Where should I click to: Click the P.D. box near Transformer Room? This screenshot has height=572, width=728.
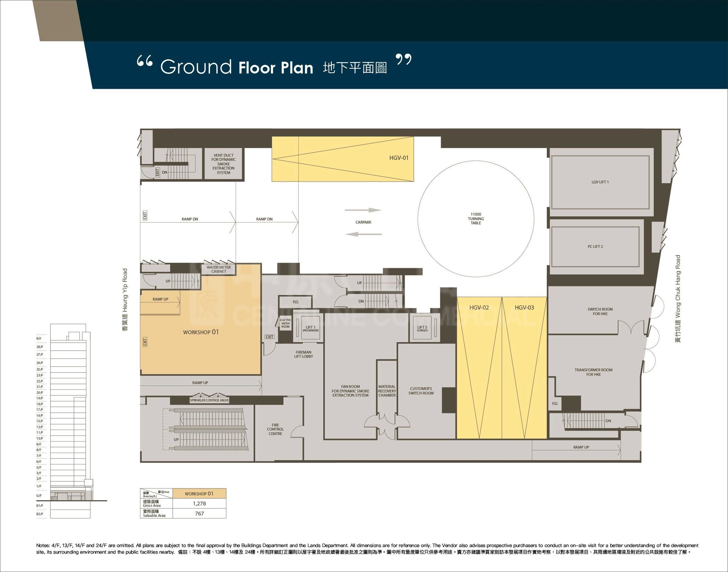coord(555,404)
